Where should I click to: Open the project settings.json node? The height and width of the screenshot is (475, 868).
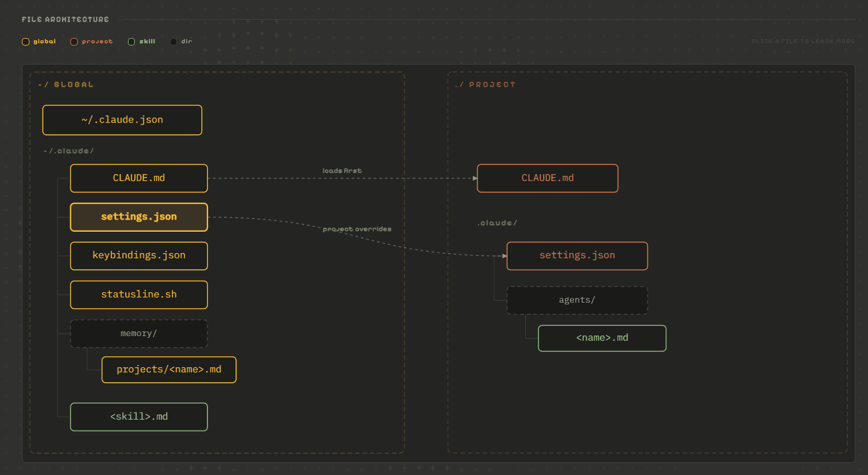tap(577, 255)
